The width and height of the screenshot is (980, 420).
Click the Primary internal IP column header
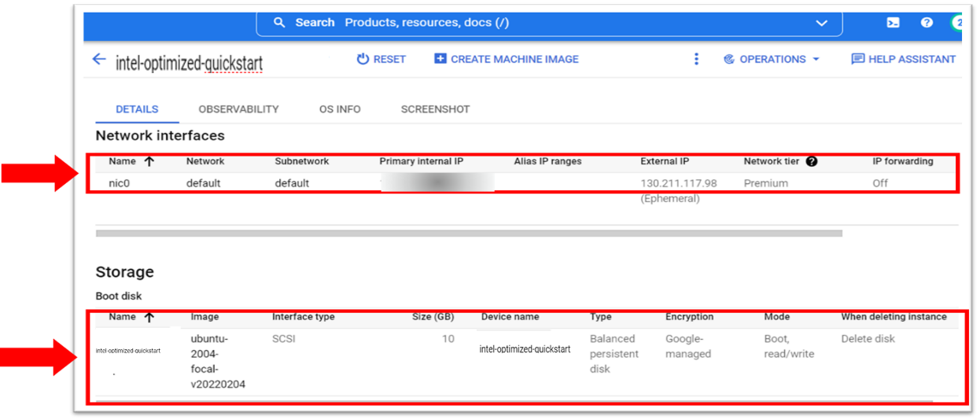click(422, 161)
